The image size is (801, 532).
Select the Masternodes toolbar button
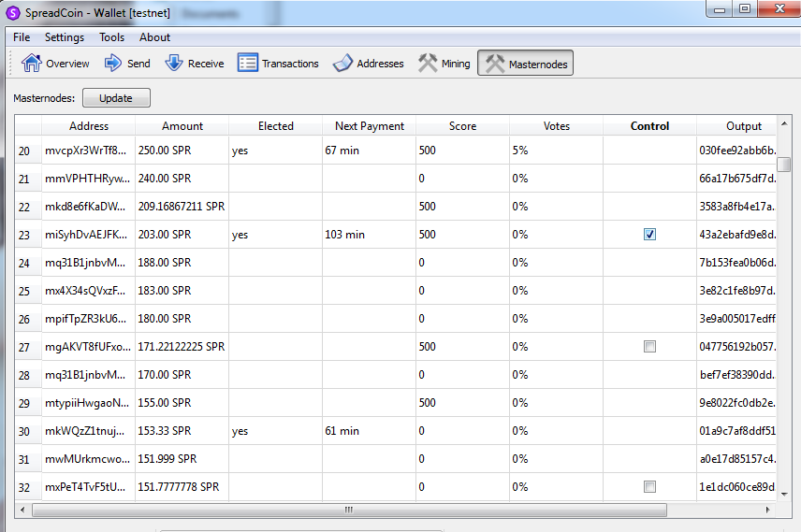tap(525, 64)
